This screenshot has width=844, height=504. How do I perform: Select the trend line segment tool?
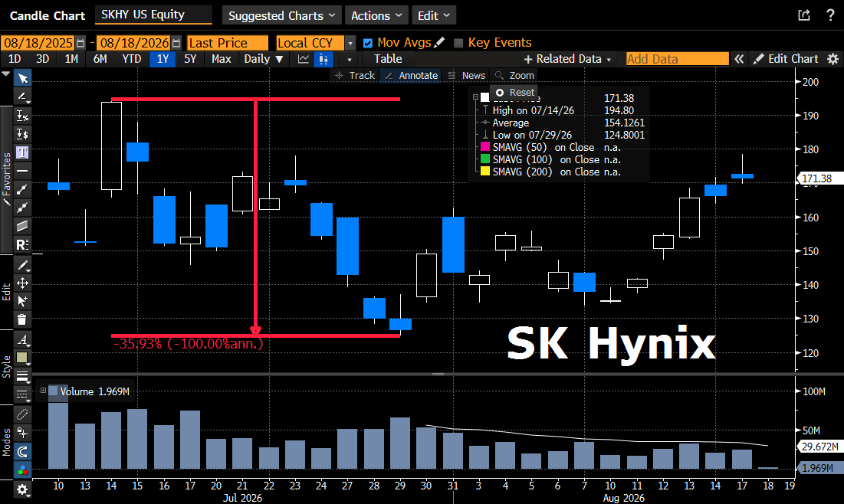pos(22,188)
